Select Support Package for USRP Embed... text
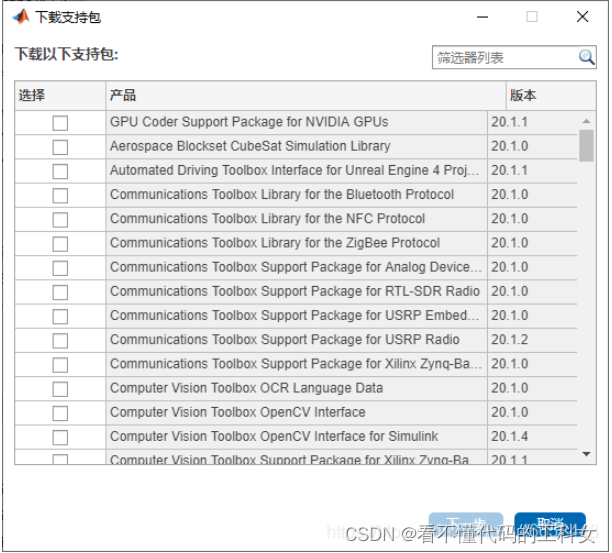This screenshot has width=612, height=553. click(x=294, y=315)
